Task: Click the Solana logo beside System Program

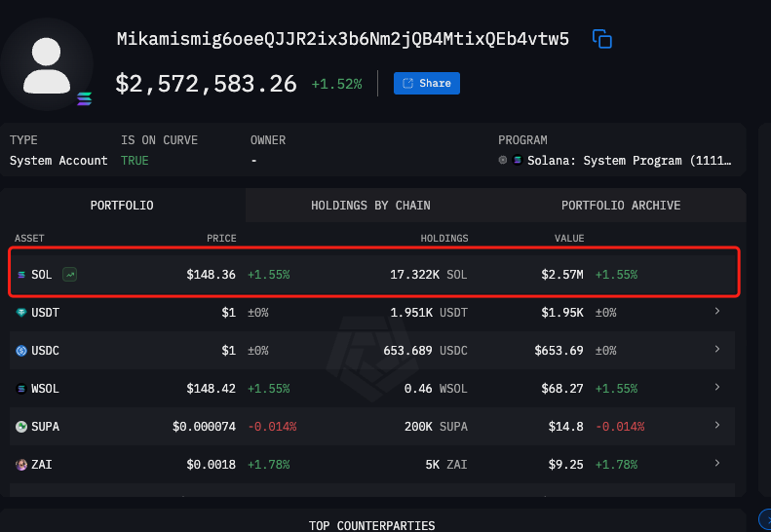Action: [518, 160]
